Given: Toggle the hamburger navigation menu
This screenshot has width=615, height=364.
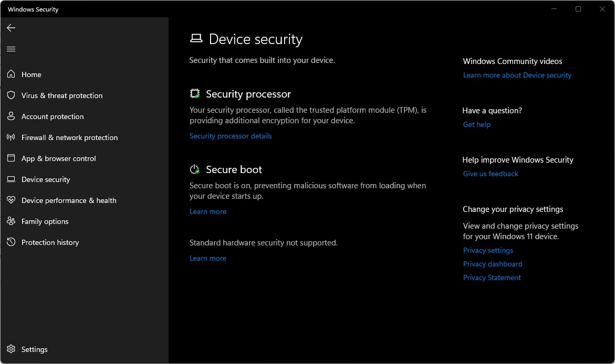Looking at the screenshot, I should (x=11, y=49).
